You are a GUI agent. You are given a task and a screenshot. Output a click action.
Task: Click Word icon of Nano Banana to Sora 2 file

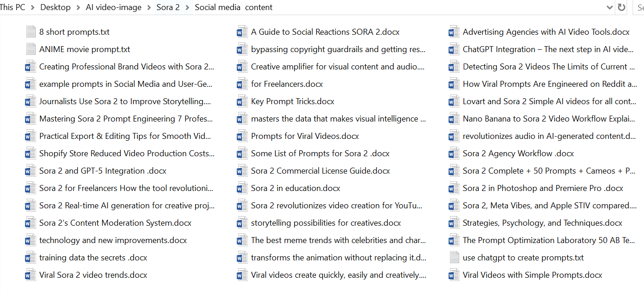[454, 119]
